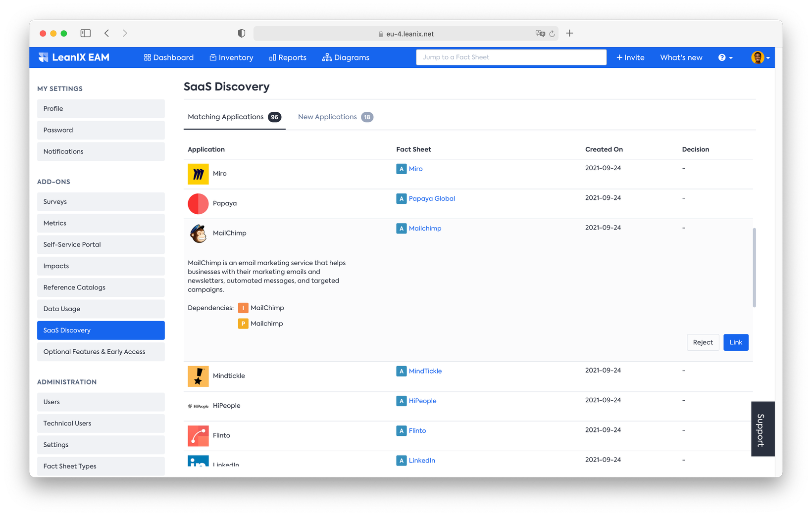
Task: Open Notifications in the sidebar
Action: [101, 151]
